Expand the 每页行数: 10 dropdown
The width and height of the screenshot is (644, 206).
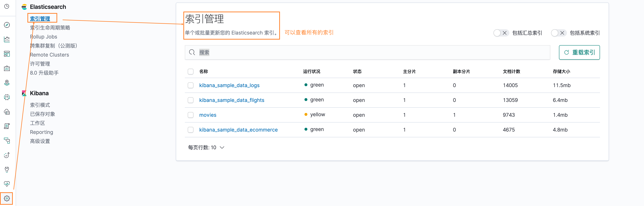[206, 148]
